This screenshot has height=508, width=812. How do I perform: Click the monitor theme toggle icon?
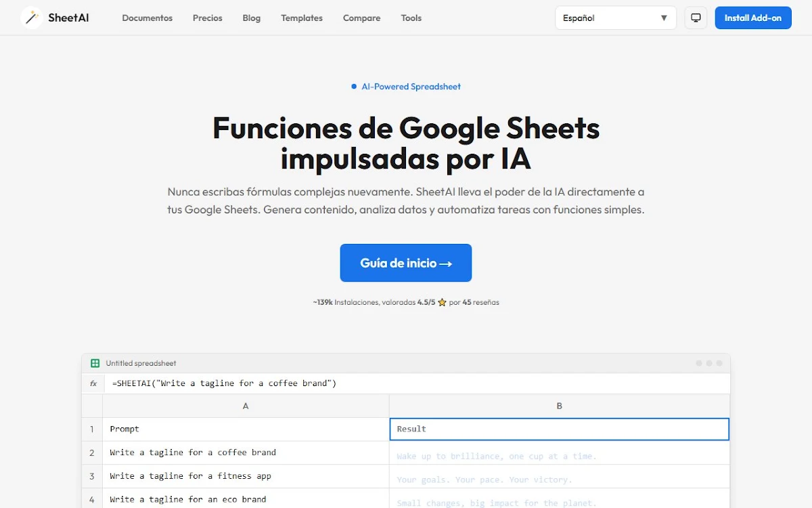coord(696,18)
